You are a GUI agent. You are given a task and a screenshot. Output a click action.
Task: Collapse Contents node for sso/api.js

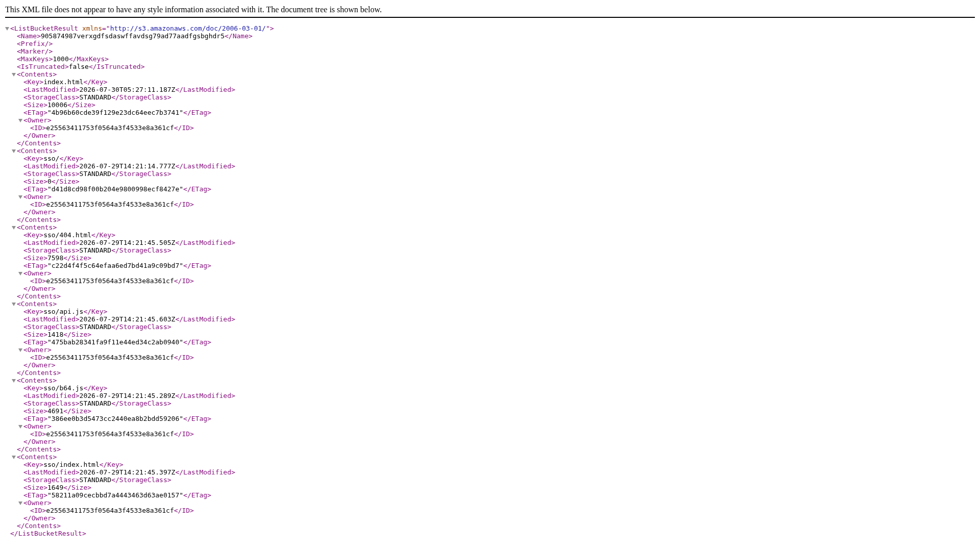point(14,304)
